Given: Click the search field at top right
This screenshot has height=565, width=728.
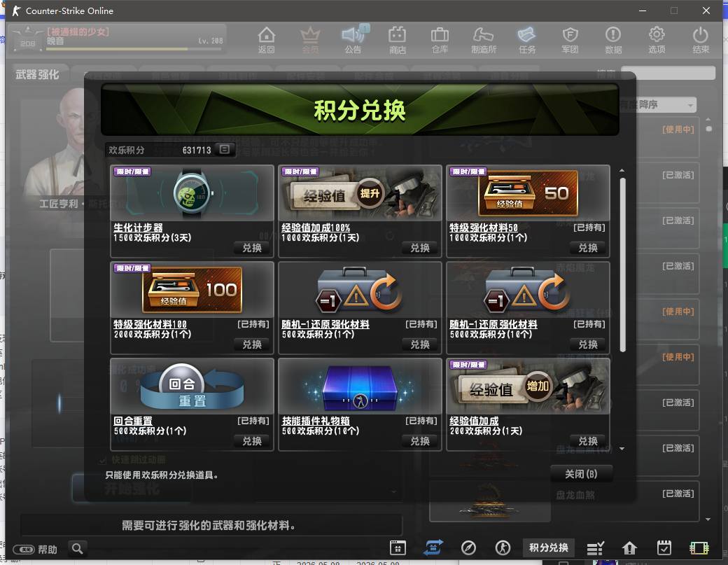Looking at the screenshot, I should click(x=668, y=73).
